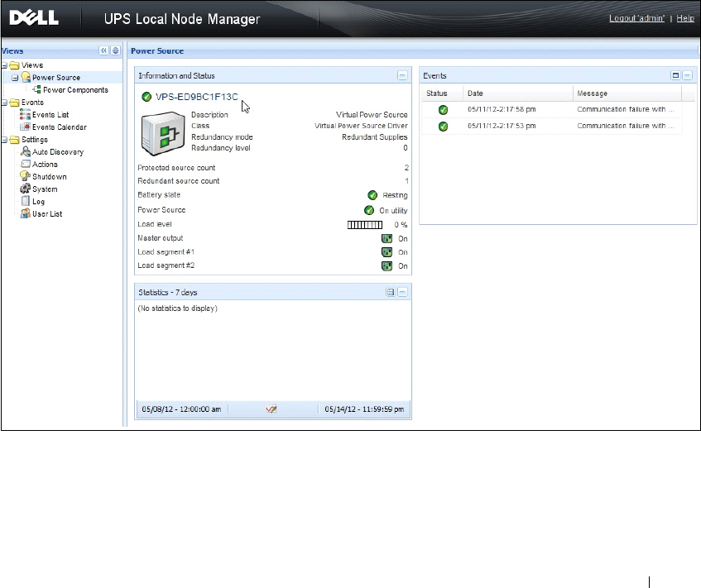
Task: Collapse the Power Source tree node
Action: 14,78
